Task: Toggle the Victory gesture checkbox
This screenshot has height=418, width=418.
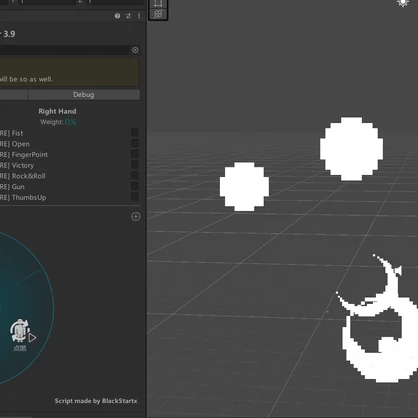Action: [x=135, y=165]
